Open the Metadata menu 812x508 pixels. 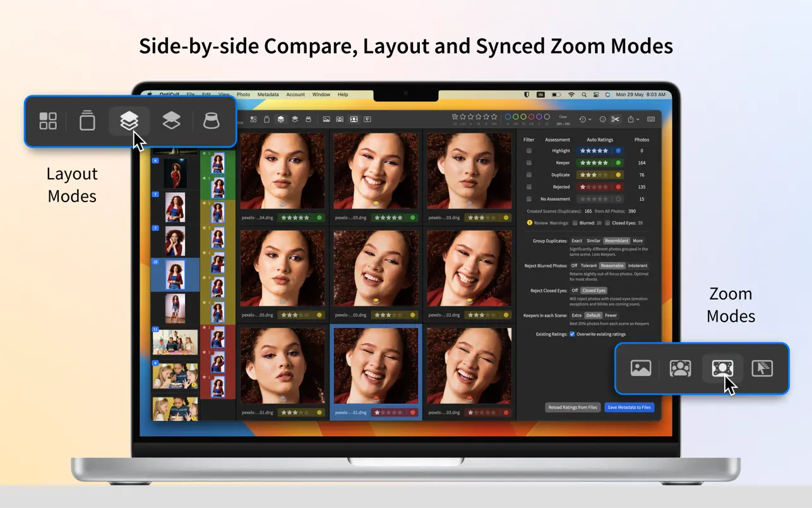[x=268, y=95]
